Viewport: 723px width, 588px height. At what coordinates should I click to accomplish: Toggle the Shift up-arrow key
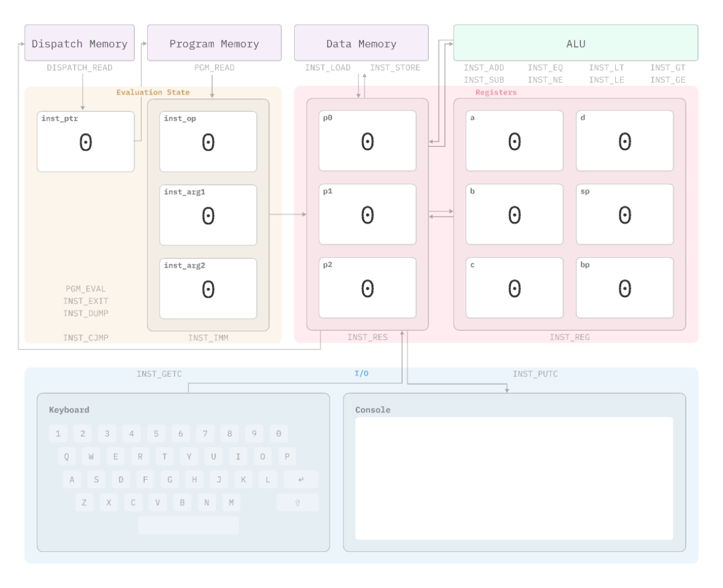coord(298,502)
